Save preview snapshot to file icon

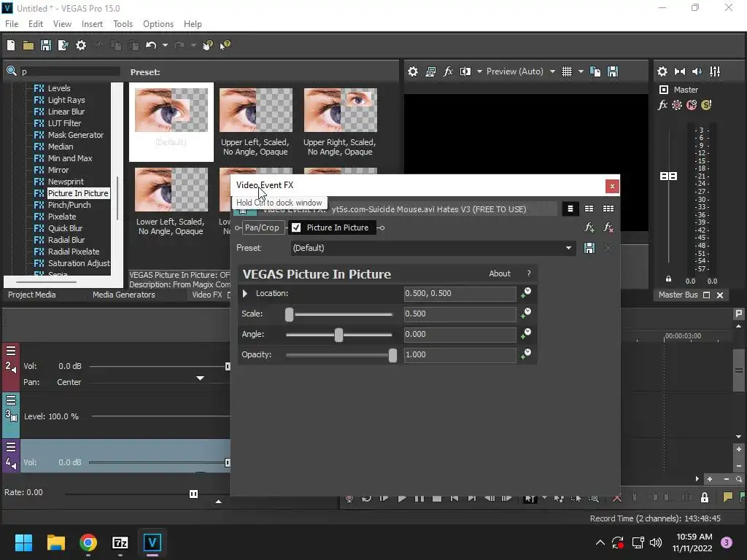click(x=613, y=71)
